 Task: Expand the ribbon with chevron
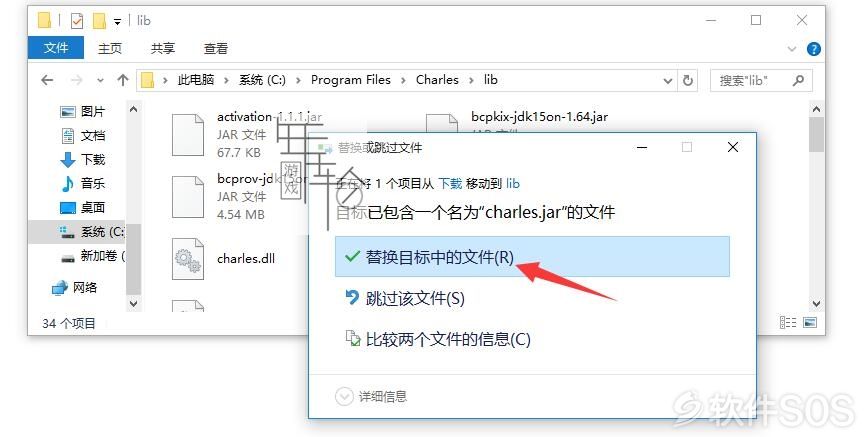point(792,49)
